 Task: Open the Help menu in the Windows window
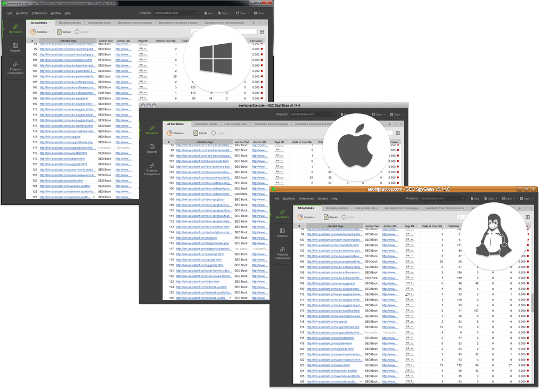(x=67, y=13)
